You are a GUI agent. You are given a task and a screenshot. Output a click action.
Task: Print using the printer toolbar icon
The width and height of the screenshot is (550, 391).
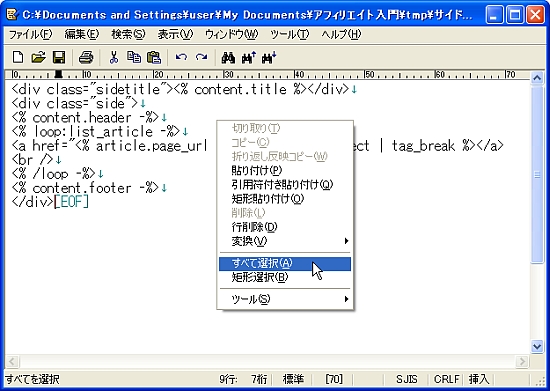[86, 57]
